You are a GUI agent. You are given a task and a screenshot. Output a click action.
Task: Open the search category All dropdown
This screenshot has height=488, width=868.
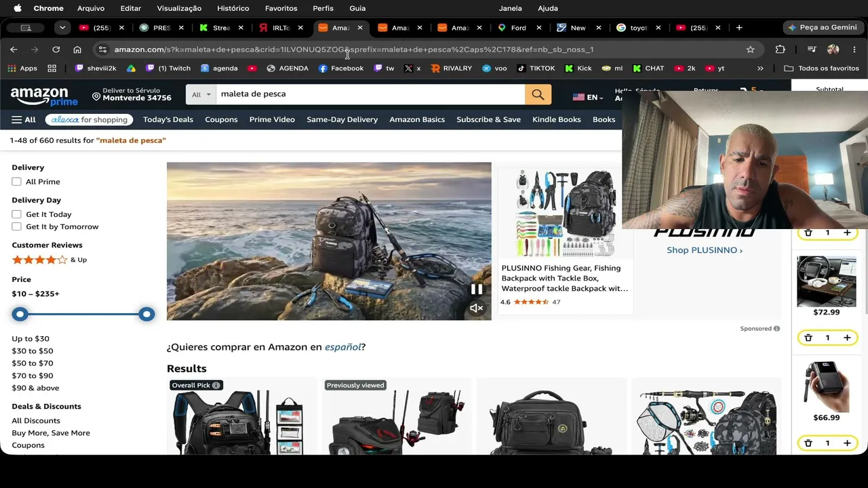201,95
